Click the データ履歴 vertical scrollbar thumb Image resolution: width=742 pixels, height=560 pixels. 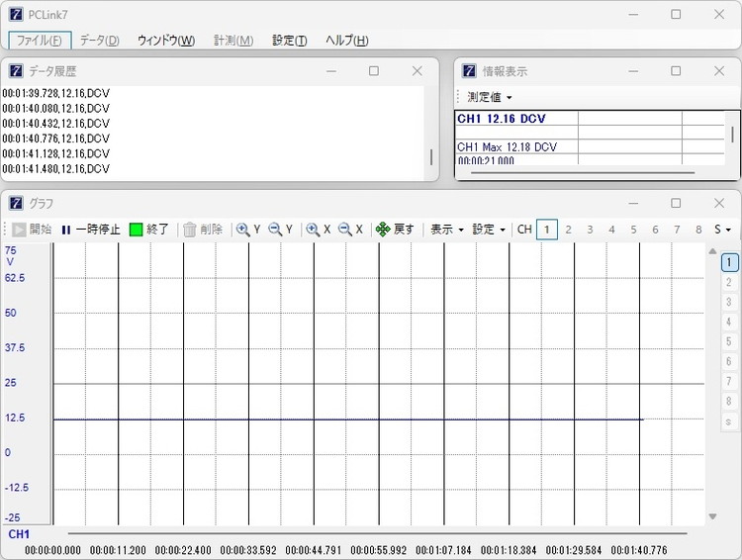point(430,156)
